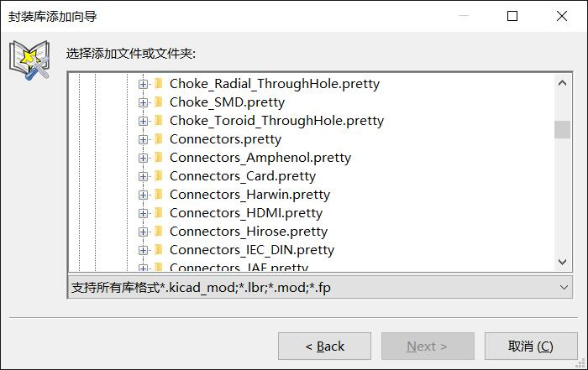Screen dimensions: 588x370
Task: Select Connectors_Amphenol.pretty in the tree
Action: click(x=260, y=158)
